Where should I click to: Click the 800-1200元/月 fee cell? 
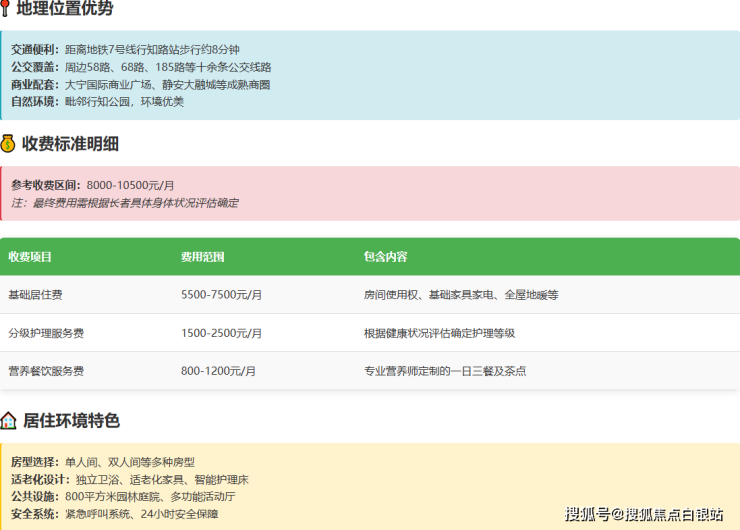pos(218,371)
